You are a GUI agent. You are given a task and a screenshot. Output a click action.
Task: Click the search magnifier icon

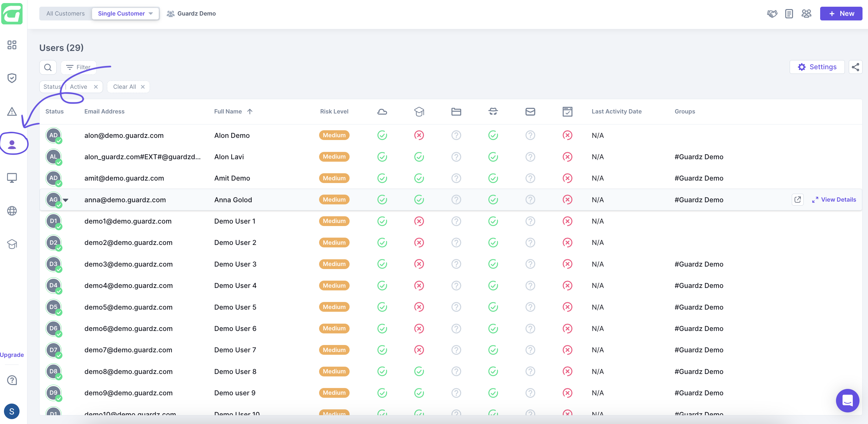pyautogui.click(x=48, y=67)
